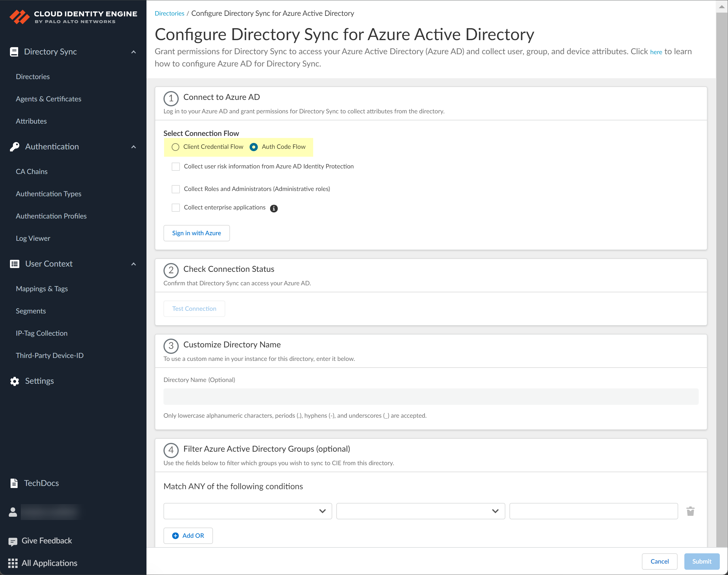The image size is (728, 575).
Task: Click the info icon beside Collect enterprise applications
Action: 274,209
